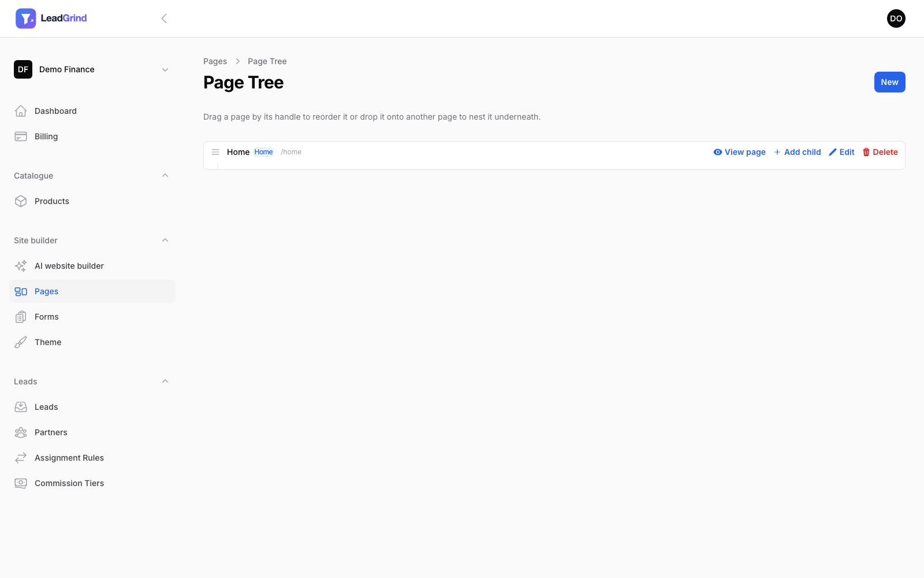Collapse the Catalogue section
Screen dimensions: 924x578
pos(165,176)
